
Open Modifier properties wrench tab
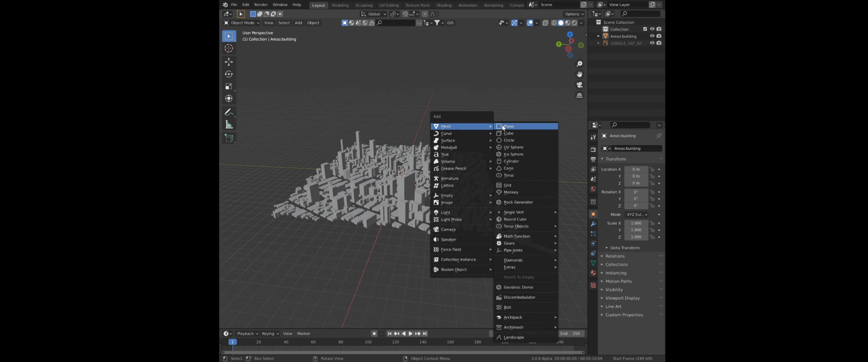point(593,224)
